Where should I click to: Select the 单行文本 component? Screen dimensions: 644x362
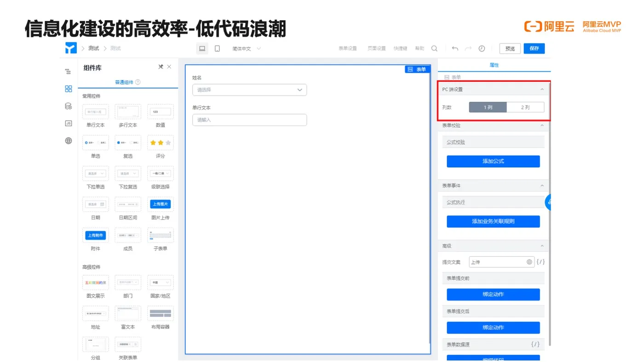[x=96, y=116]
